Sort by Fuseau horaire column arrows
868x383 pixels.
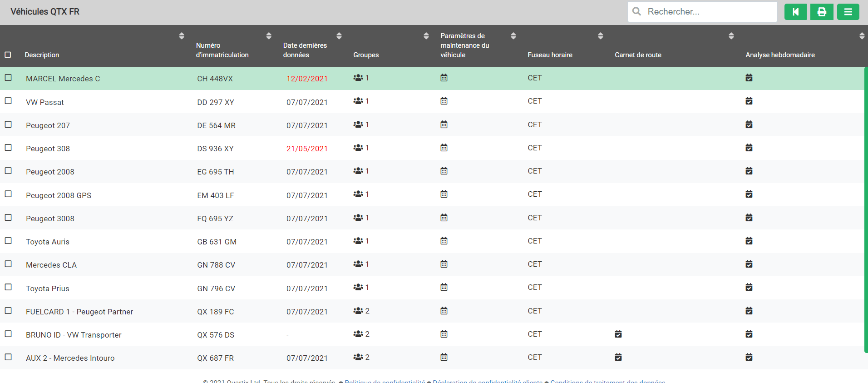(x=601, y=36)
